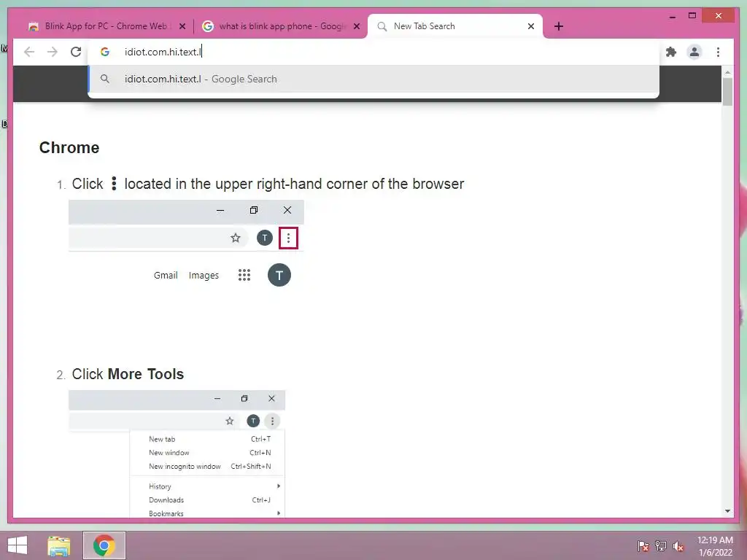Open the taskbar clock showing 12:19 AM
The width and height of the screenshot is (747, 560).
click(x=715, y=546)
